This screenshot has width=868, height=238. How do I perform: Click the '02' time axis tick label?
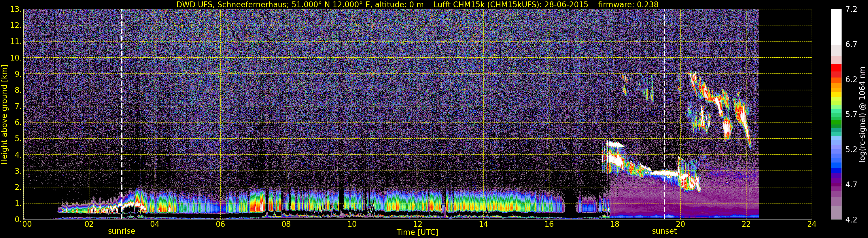89,224
